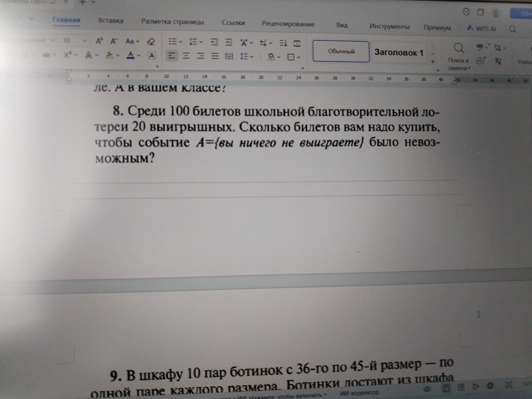The image size is (532, 399).
Task: Apply the text effects outlined A
Action: [x=89, y=55]
